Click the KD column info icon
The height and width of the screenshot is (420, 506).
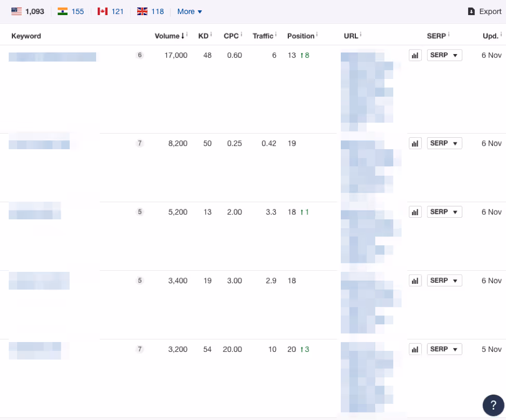coord(211,34)
